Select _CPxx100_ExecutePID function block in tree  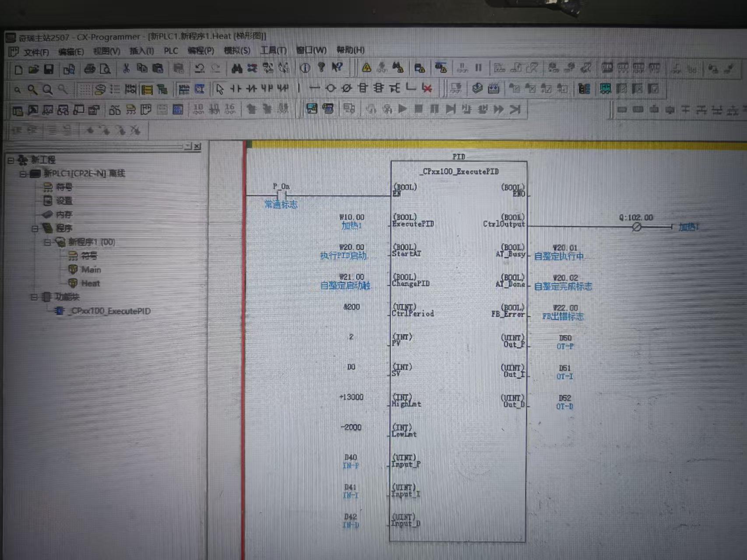point(110,311)
